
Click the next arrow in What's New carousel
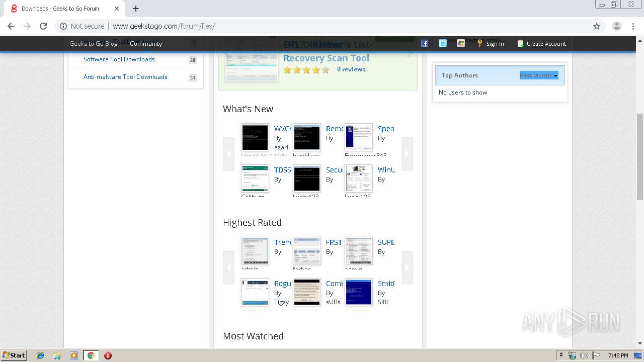click(407, 154)
